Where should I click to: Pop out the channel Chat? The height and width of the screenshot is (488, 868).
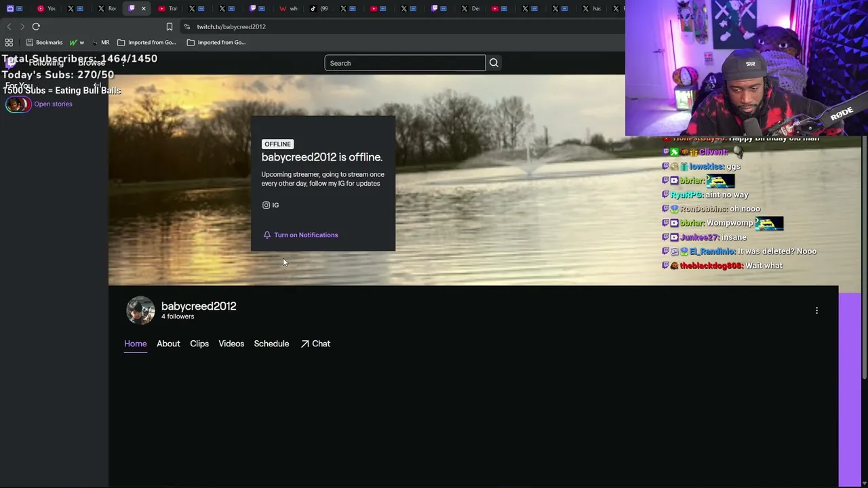coord(315,344)
